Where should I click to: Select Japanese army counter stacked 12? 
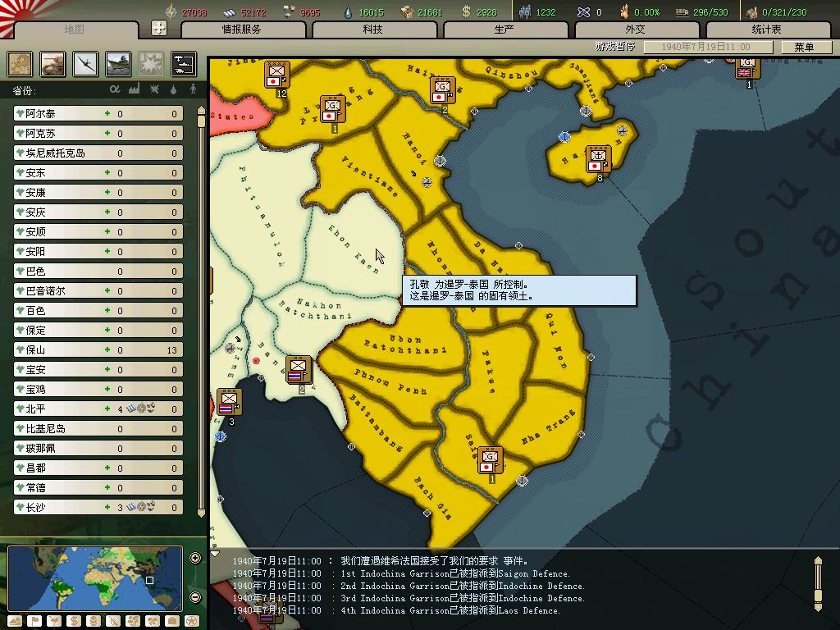[x=277, y=75]
